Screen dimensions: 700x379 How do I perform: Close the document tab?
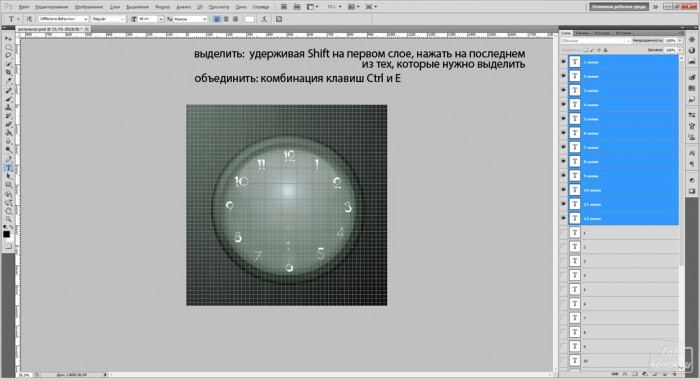click(87, 29)
